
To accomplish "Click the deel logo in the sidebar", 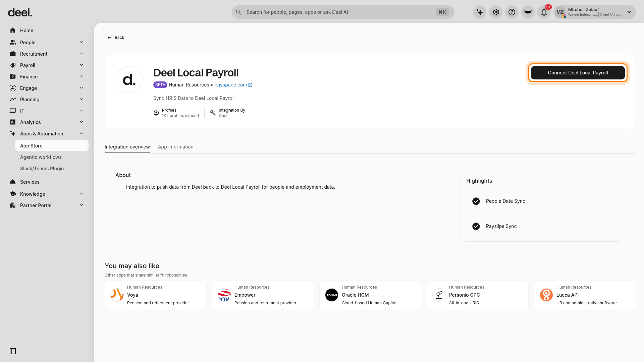I will [20, 13].
